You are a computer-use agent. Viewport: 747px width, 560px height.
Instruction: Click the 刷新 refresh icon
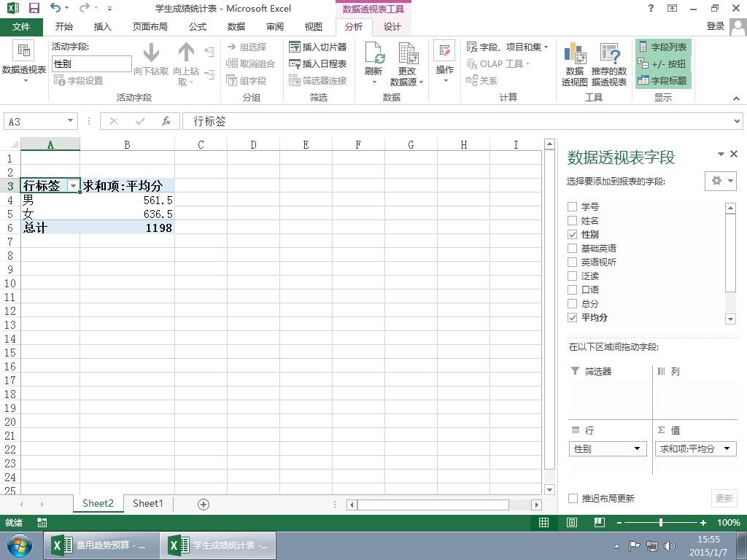[373, 52]
